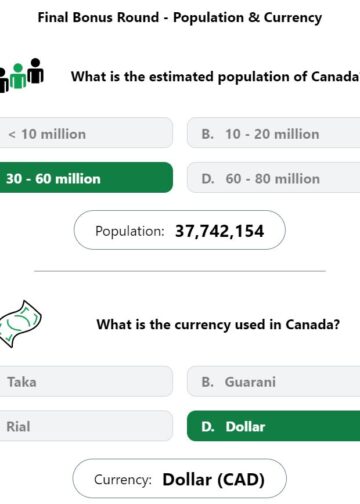360x504 pixels.
Task: Select the '< 10 million' answer
Action: pos(86,133)
